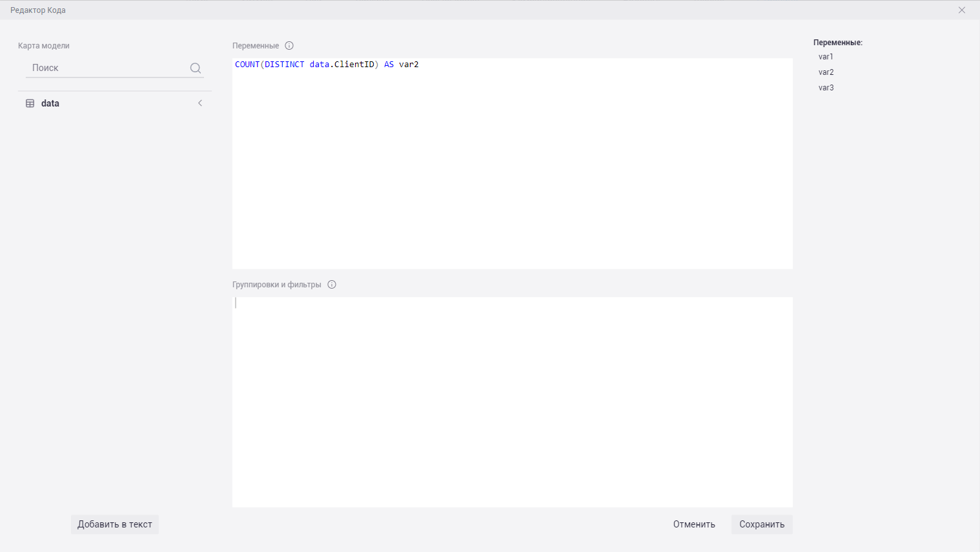This screenshot has height=552, width=980.
Task: Open info icon for Группировки и фильтры
Action: click(x=332, y=285)
